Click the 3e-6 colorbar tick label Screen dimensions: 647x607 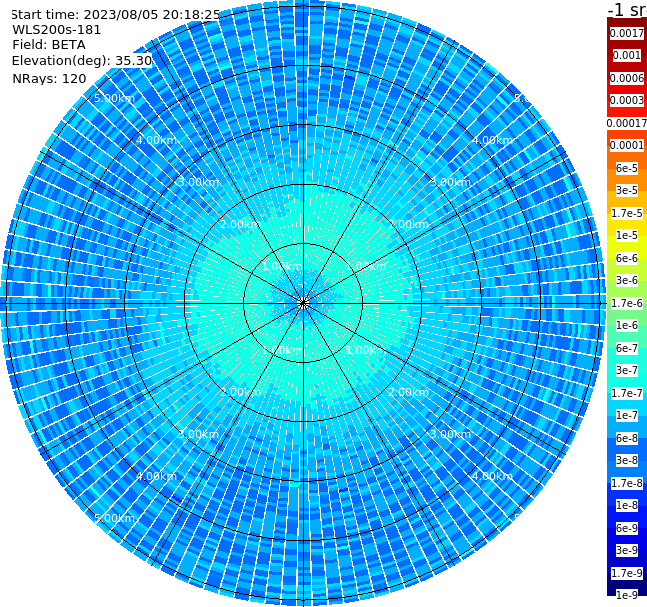[x=627, y=281]
